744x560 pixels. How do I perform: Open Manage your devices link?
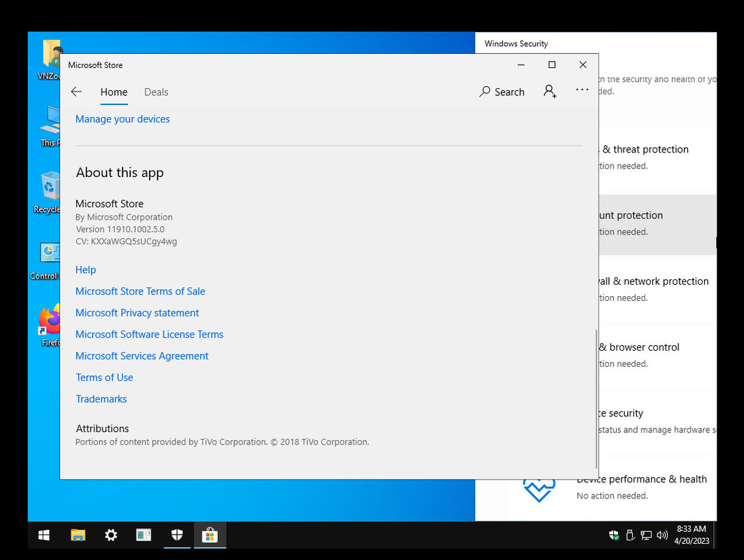122,119
